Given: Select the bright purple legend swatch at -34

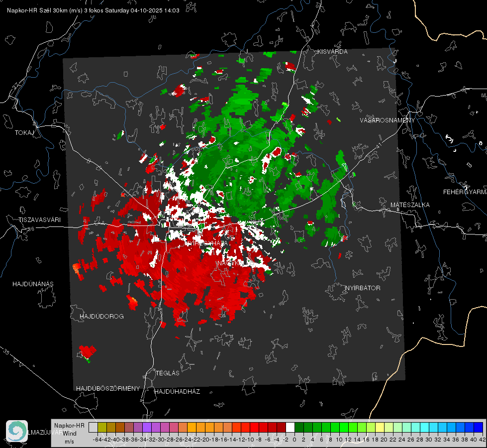Looking at the screenshot, I should click(x=147, y=427).
